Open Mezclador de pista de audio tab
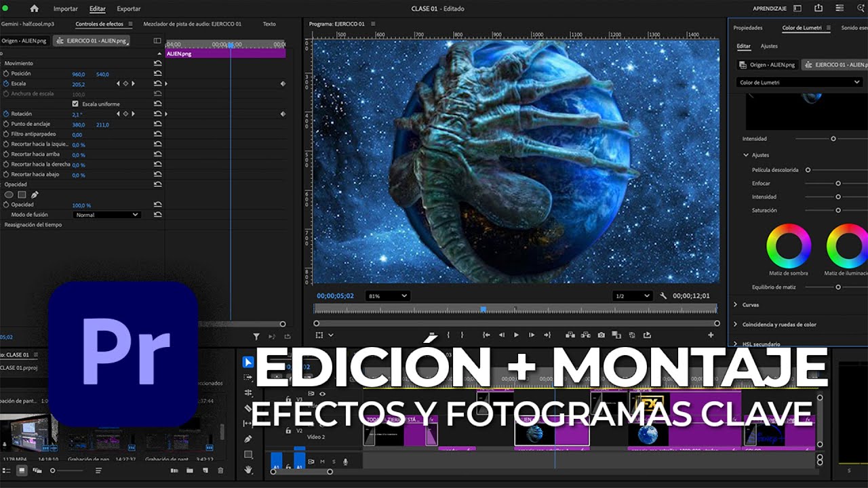868x488 pixels. (193, 24)
